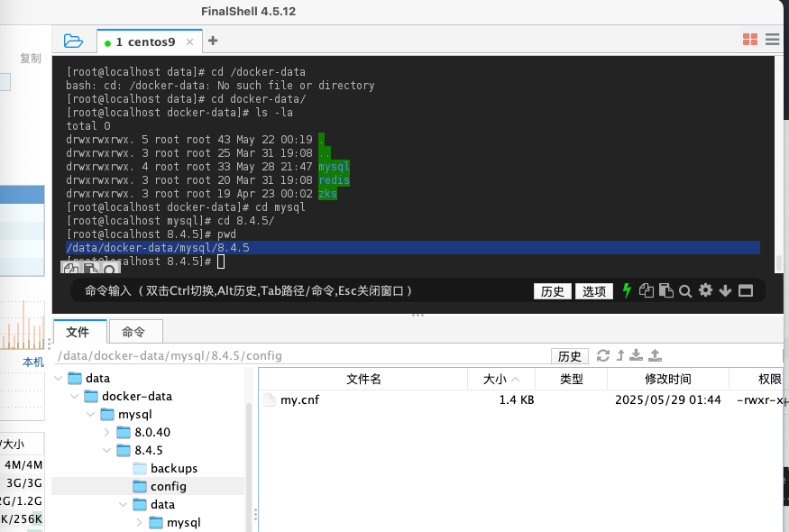Toggle fullscreen terminal window icon
The image size is (789, 532).
coord(746,290)
